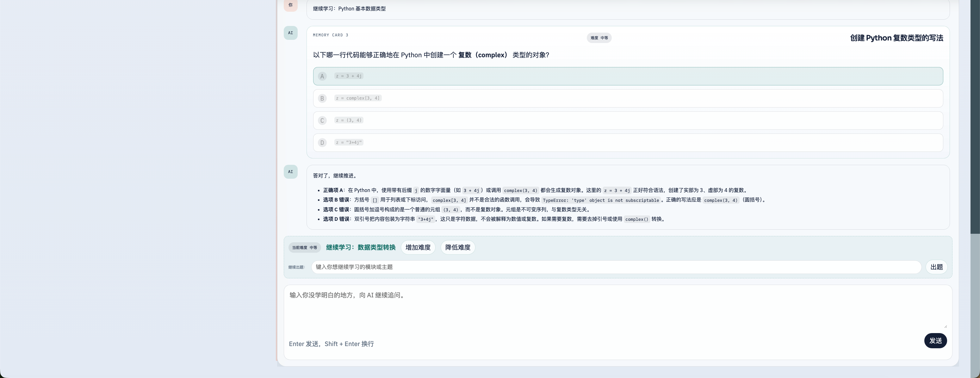The image size is (980, 378).
Task: Click the hint Enter 发送，Shift + Enter 换行
Action: tap(331, 344)
